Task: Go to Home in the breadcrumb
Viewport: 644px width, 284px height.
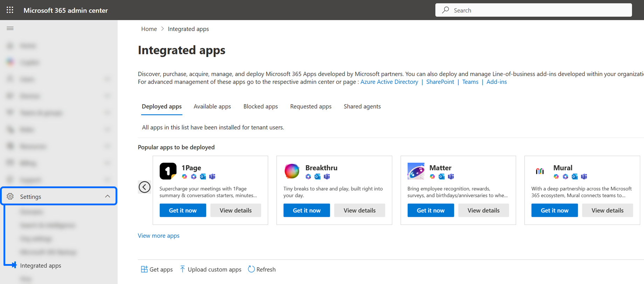Action: click(x=149, y=29)
